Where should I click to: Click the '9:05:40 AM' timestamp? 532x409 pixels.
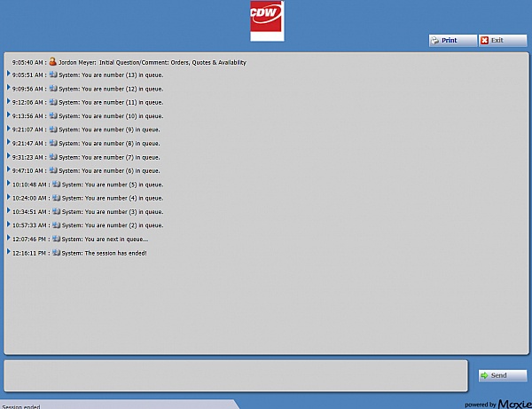pyautogui.click(x=27, y=62)
